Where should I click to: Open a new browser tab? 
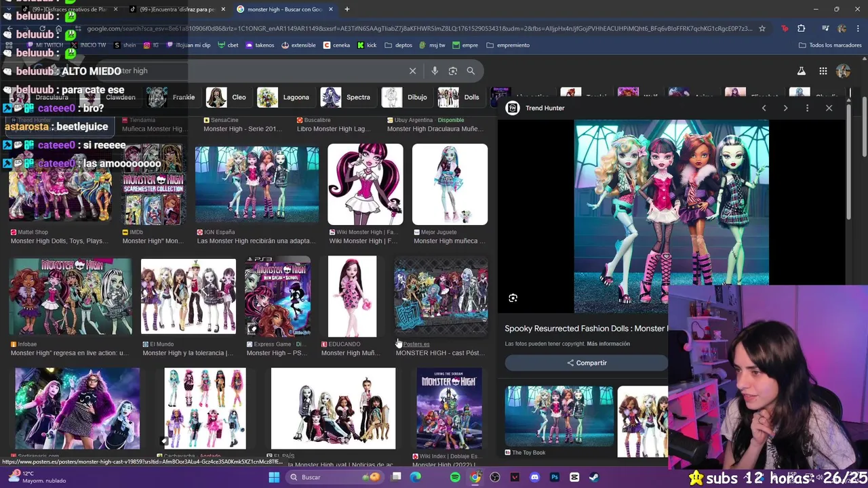coord(347,9)
